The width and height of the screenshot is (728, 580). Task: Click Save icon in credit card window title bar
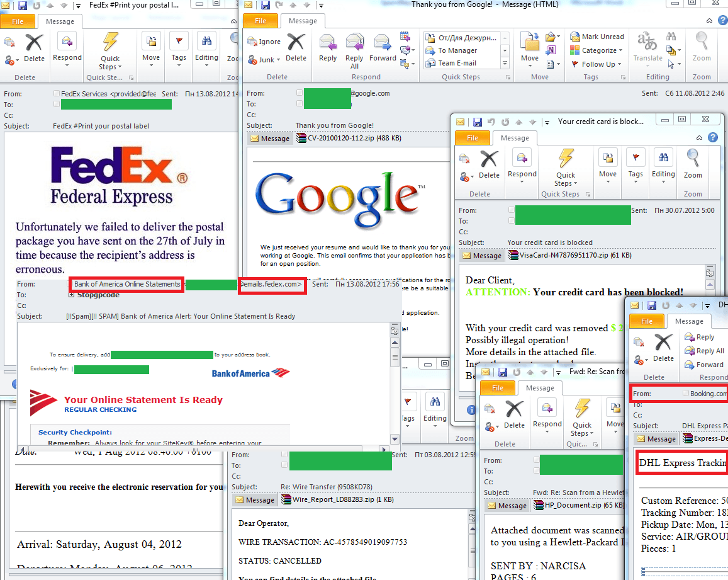coord(478,122)
